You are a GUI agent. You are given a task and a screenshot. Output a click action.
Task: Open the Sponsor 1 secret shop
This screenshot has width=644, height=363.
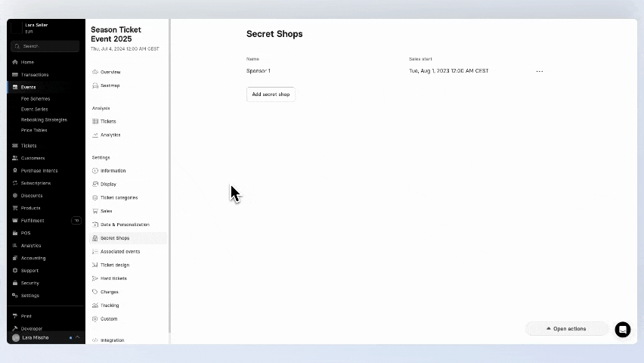point(259,71)
